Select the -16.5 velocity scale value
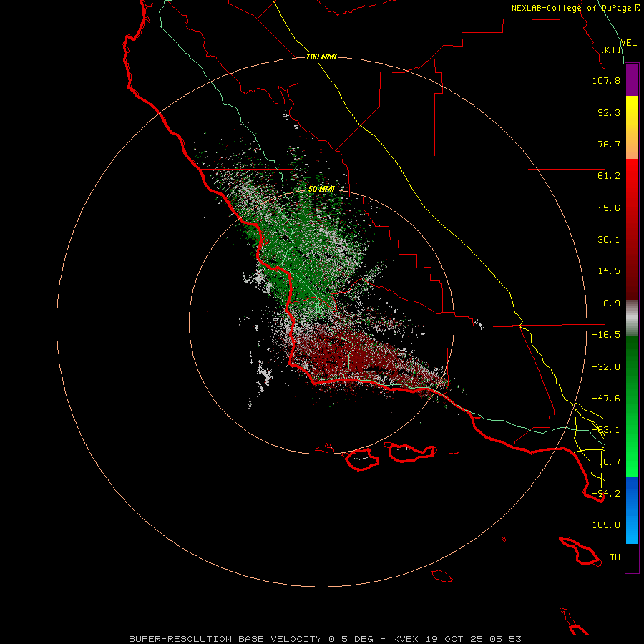This screenshot has width=644, height=644. point(606,335)
